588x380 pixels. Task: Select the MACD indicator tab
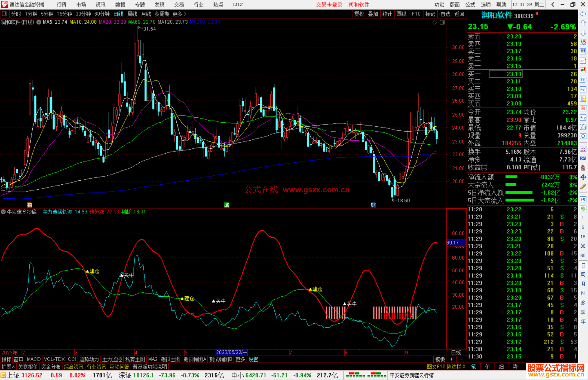(34, 359)
